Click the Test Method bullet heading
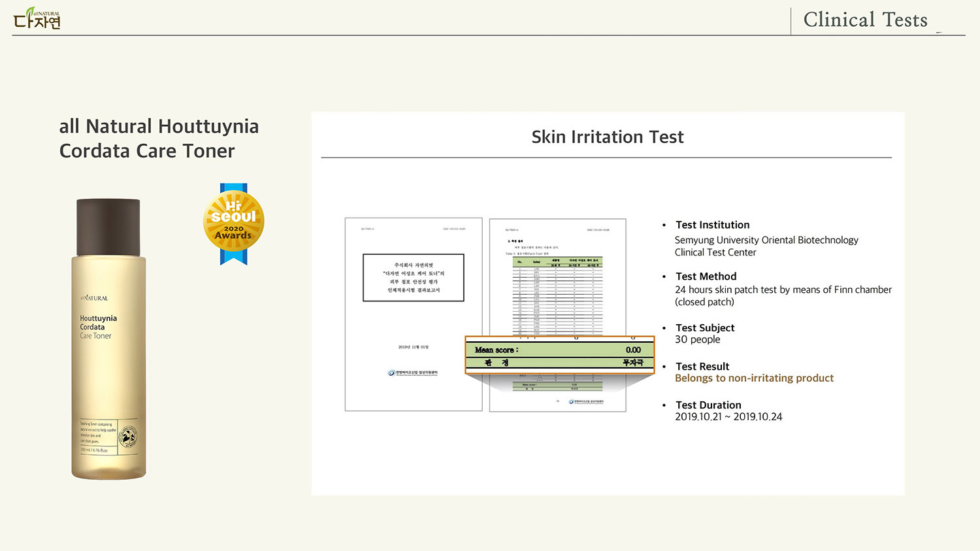Viewport: 980px width, 551px height. click(x=706, y=276)
